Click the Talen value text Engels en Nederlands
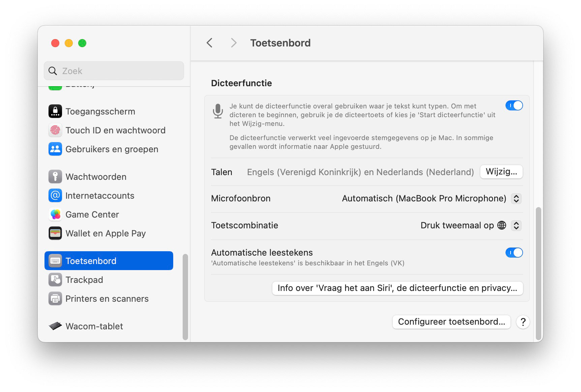The height and width of the screenshot is (392, 581). 360,172
